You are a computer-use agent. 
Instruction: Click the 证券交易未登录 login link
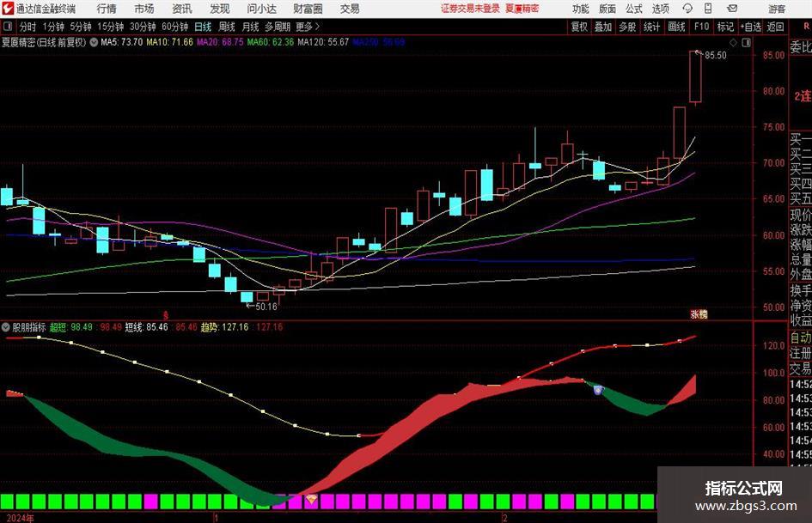pyautogui.click(x=470, y=9)
